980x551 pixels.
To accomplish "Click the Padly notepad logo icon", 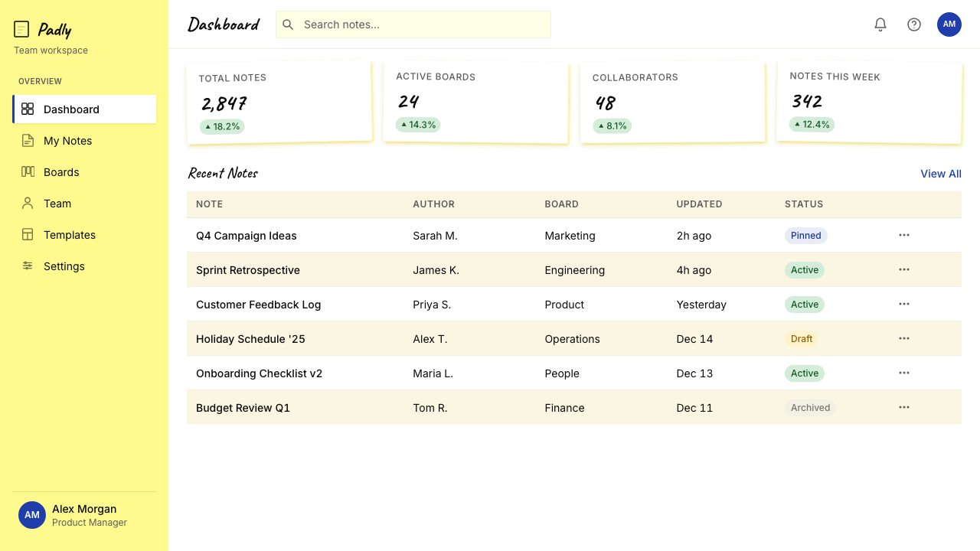I will (21, 29).
